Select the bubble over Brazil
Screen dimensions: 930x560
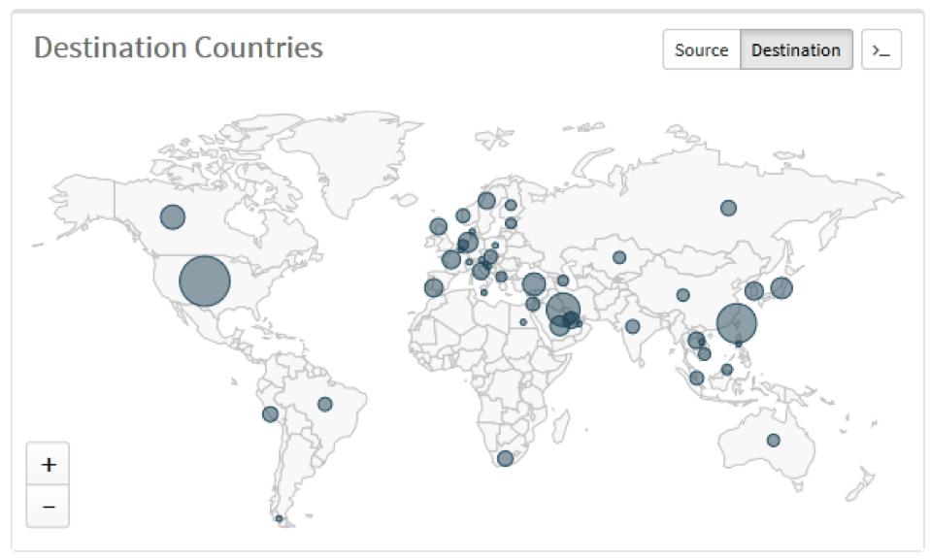[x=325, y=405]
